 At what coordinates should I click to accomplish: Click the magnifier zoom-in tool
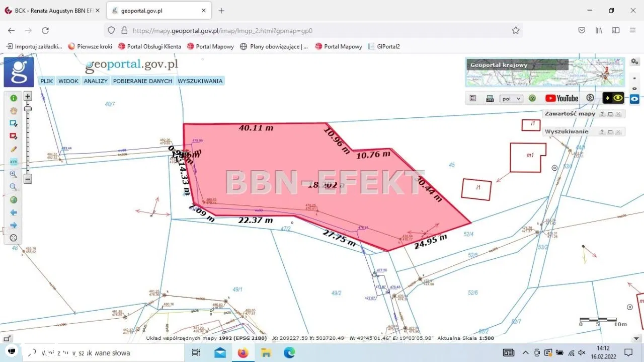pyautogui.click(x=14, y=174)
